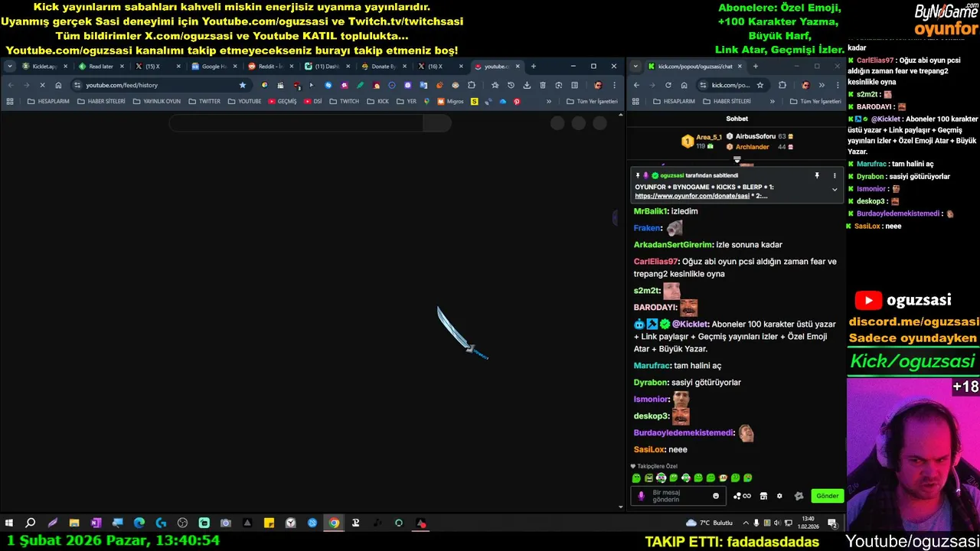
Task: Open profile avatar in Kick chat window
Action: pos(805,85)
